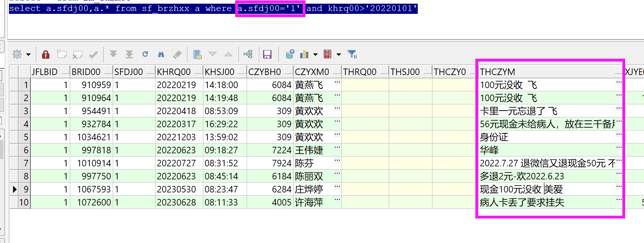Screen dimensions: 644x243
Task: Open the red grid icon's dropdown arrow
Action: point(339,54)
